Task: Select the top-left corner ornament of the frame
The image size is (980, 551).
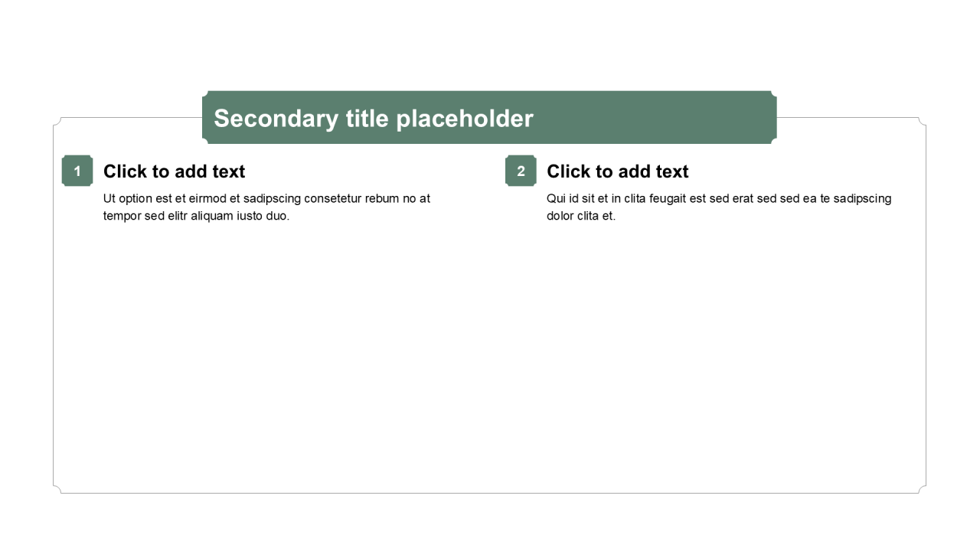Action: [57, 122]
